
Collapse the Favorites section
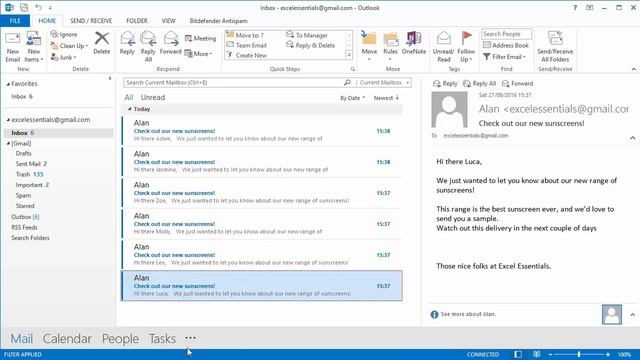point(8,84)
